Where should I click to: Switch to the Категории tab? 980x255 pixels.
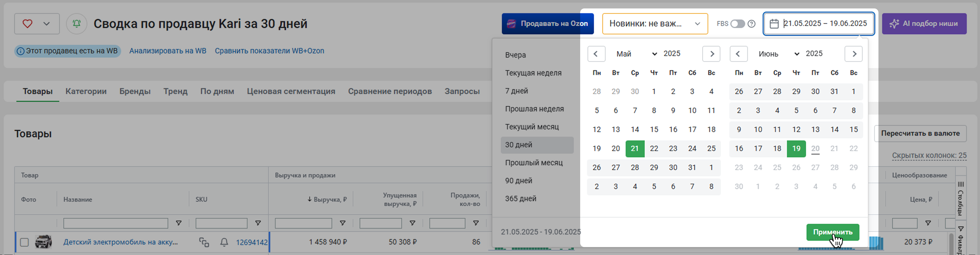[x=86, y=91]
